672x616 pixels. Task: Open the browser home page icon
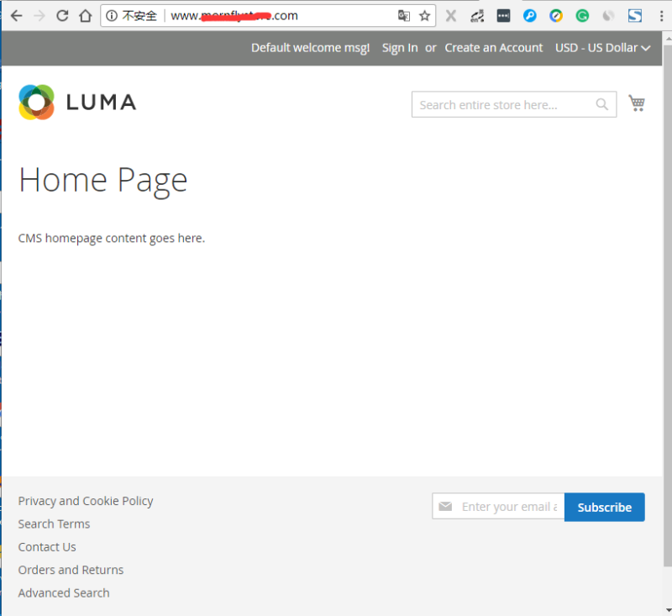[86, 16]
